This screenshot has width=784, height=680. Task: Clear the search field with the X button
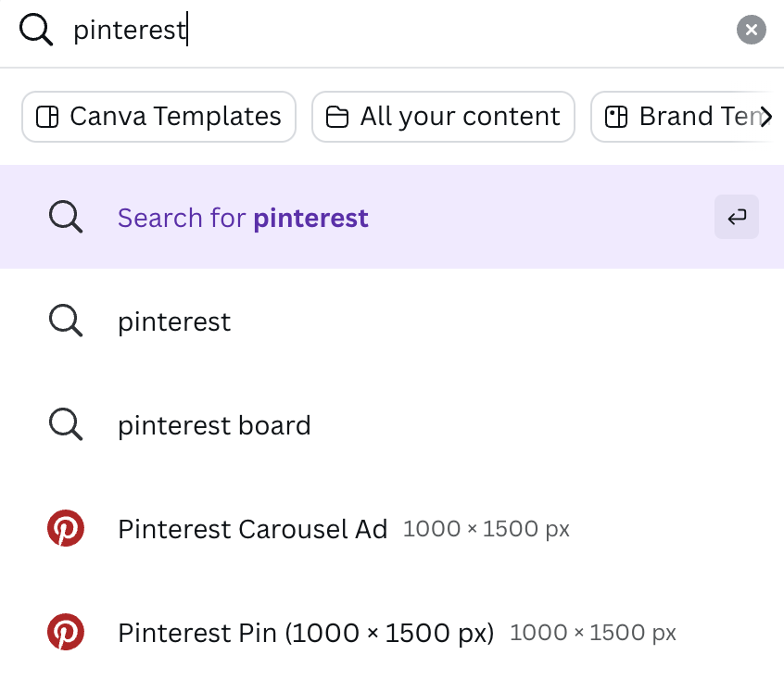click(x=751, y=30)
